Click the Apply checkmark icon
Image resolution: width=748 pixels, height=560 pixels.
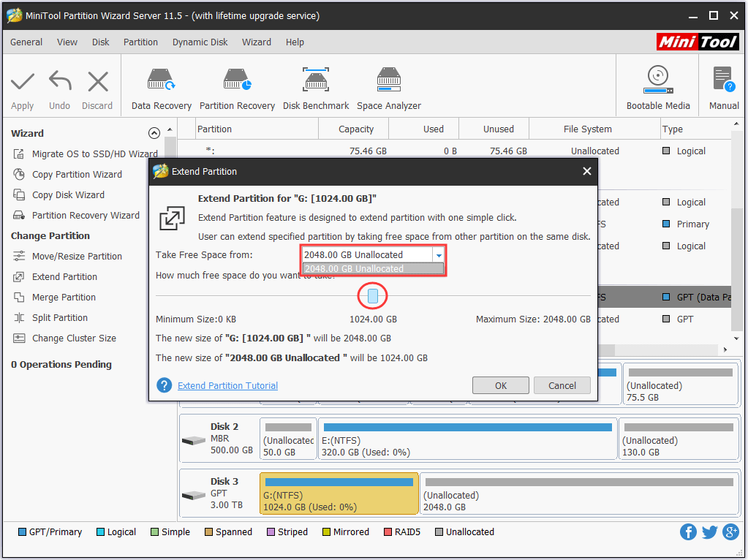[x=23, y=82]
